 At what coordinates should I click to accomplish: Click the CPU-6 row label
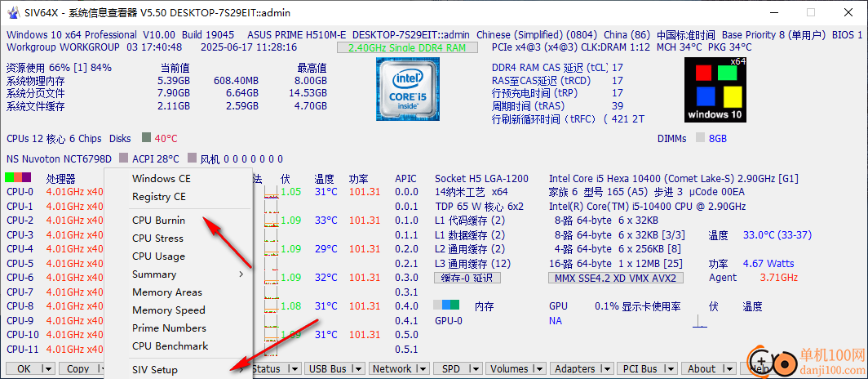[x=20, y=278]
